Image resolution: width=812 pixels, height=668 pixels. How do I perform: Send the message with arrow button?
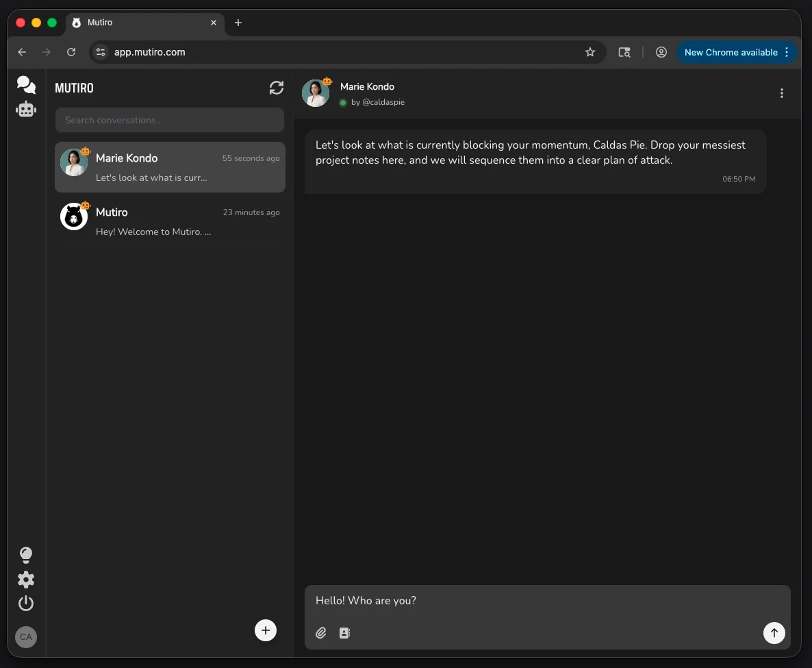click(x=774, y=633)
